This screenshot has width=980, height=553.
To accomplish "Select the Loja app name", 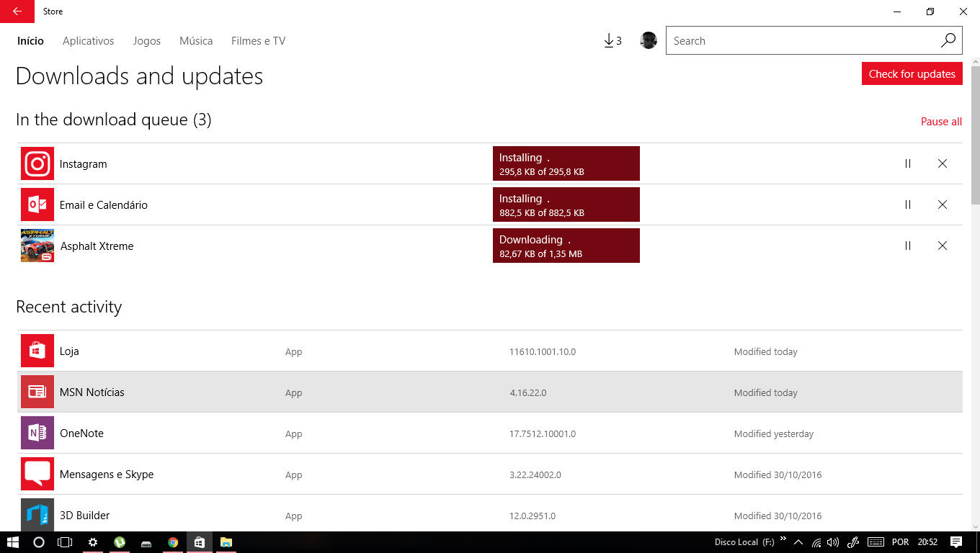I will tap(69, 351).
